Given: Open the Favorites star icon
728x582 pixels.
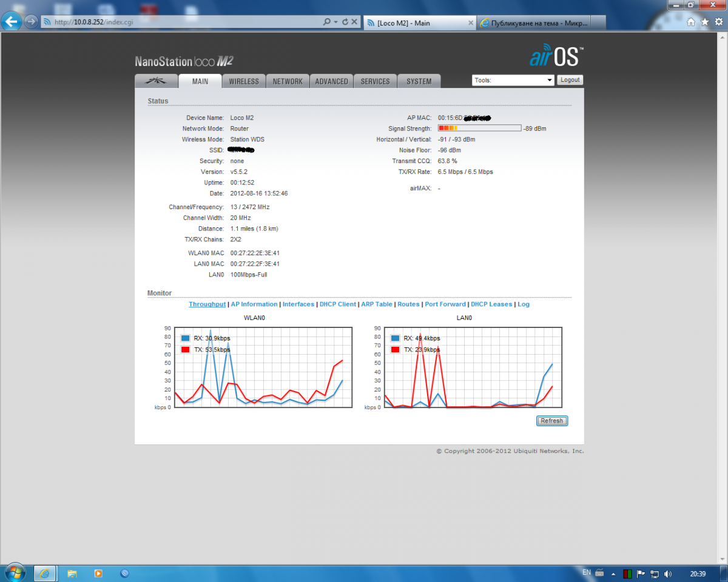Looking at the screenshot, I should pos(704,22).
